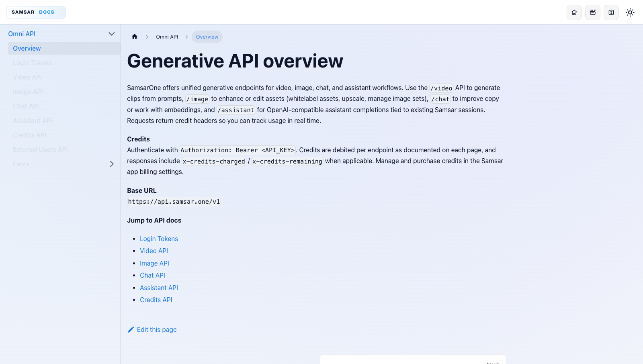Screen dimensions: 643x364
Task: Click the panel layout icon in top toolbar
Action: tap(611, 12)
